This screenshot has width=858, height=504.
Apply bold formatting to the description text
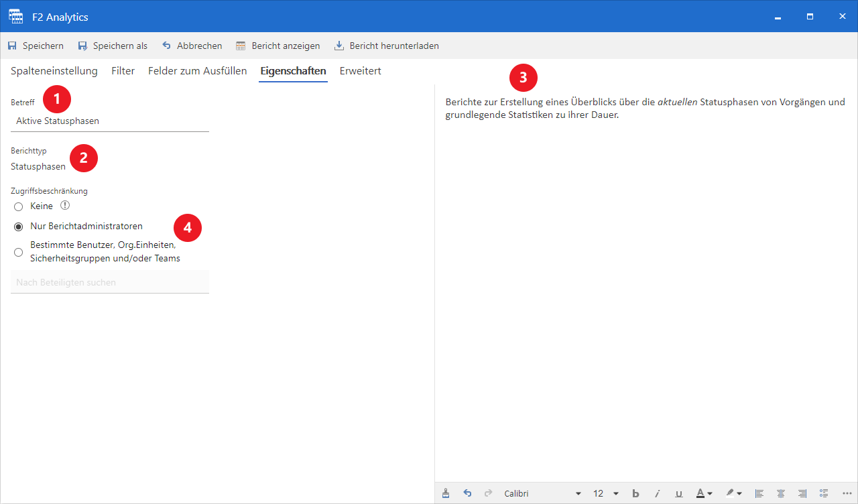(x=635, y=493)
